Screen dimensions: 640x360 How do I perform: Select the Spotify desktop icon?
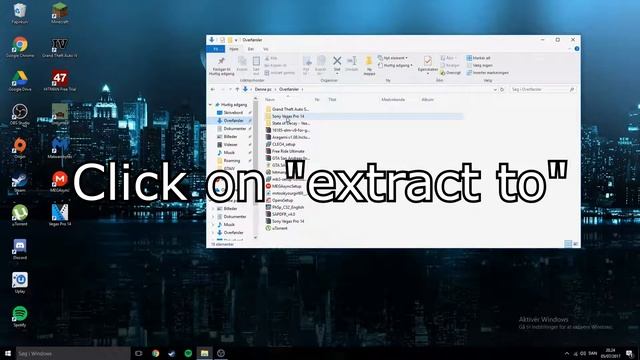tap(20, 317)
